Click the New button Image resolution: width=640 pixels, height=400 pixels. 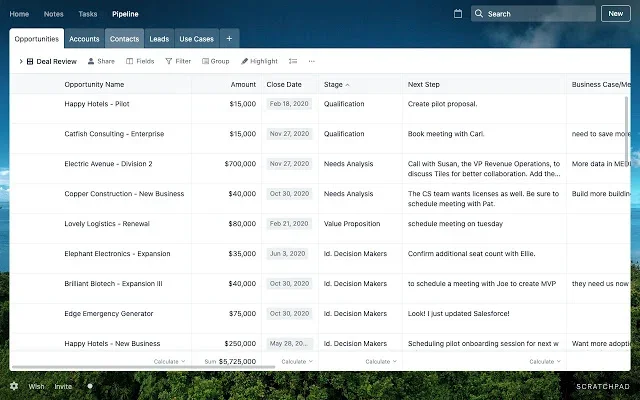coord(615,14)
